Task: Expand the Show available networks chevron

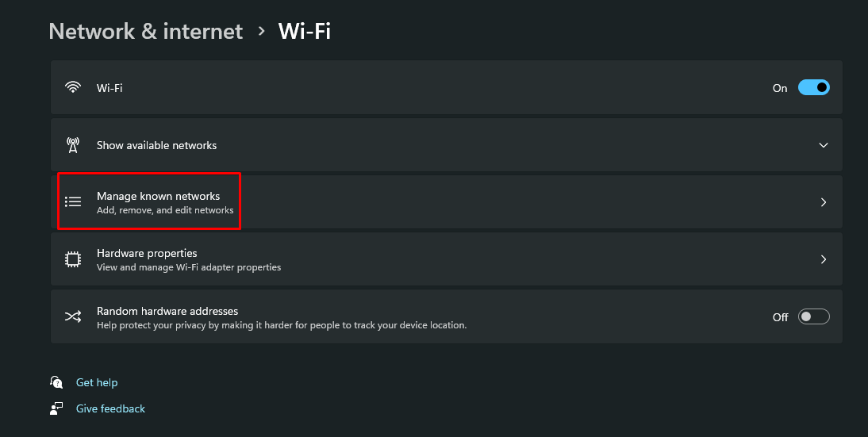Action: tap(823, 145)
